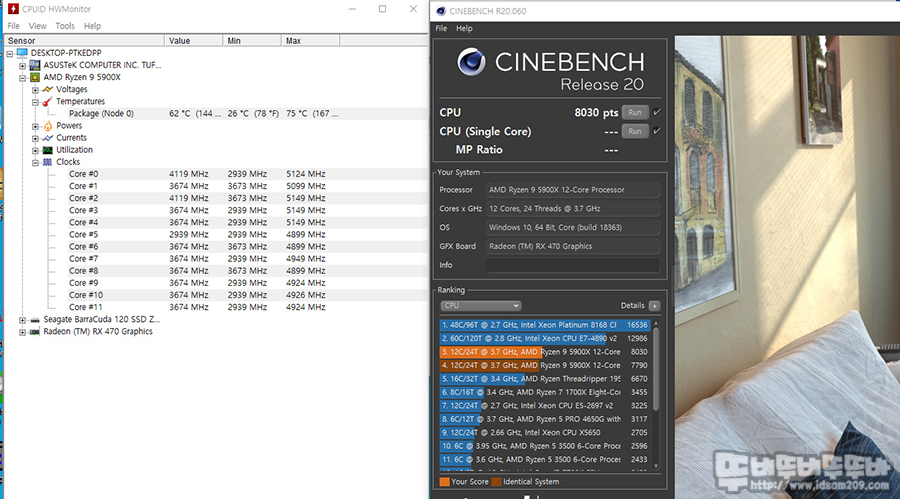Click the ranking scrollbar down arrow
Screen dimensions: 900x499
point(656,466)
